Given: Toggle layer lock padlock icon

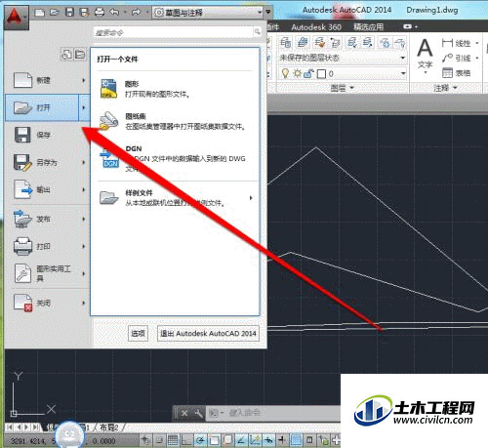Looking at the screenshot, I should pyautogui.click(x=308, y=73).
